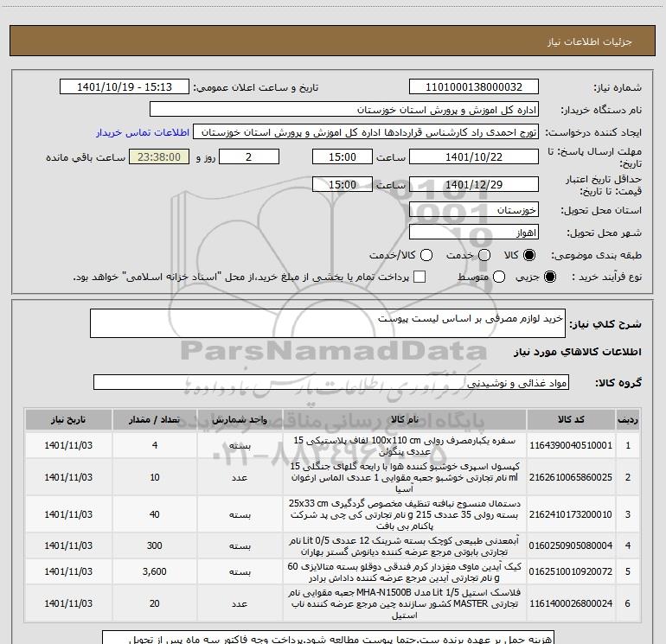Screen dimensions: 666x644
Task: Click the days remaining field showing 2
Action: coord(249,157)
